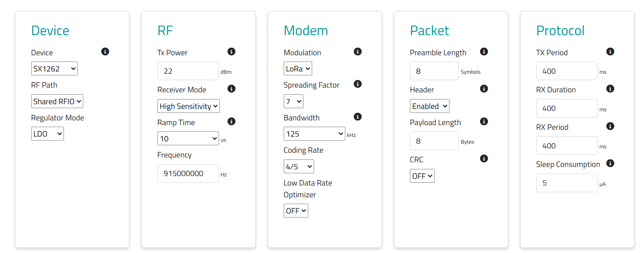The width and height of the screenshot is (644, 253).
Task: Open the Coding Rate 4/5 dropdown
Action: tap(299, 167)
